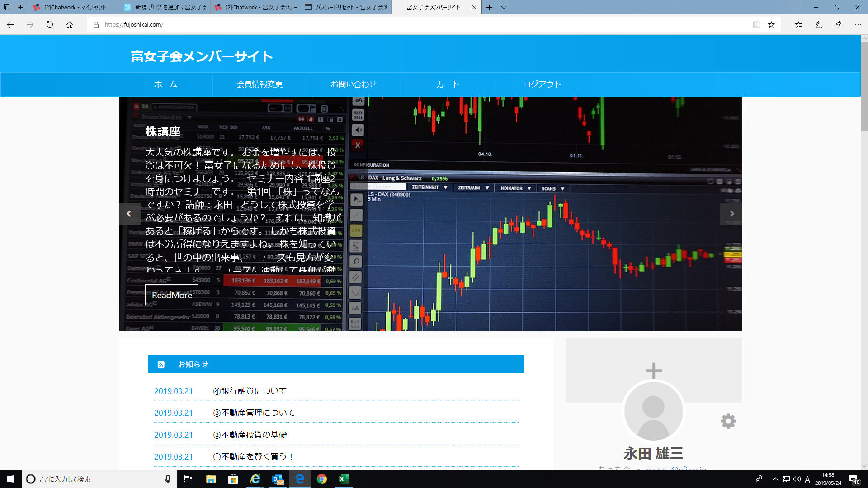The height and width of the screenshot is (488, 868).
Task: Click the plus icon above profile avatar
Action: pyautogui.click(x=653, y=371)
